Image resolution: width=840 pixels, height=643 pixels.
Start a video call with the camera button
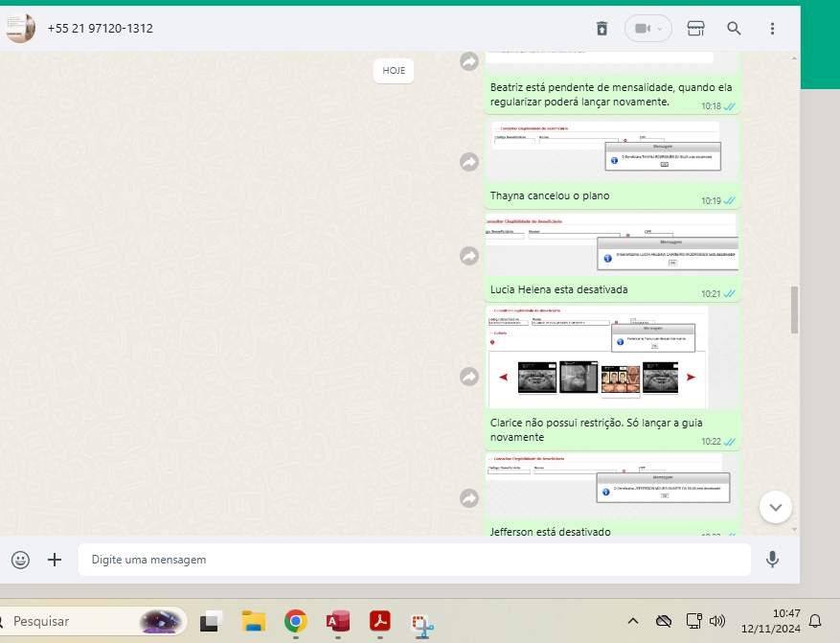pos(647,29)
